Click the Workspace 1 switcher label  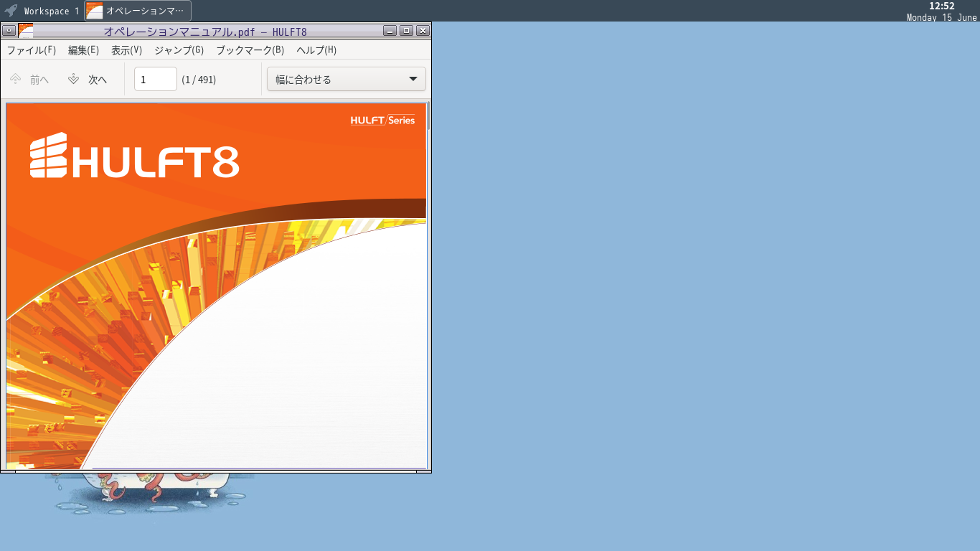coord(52,11)
